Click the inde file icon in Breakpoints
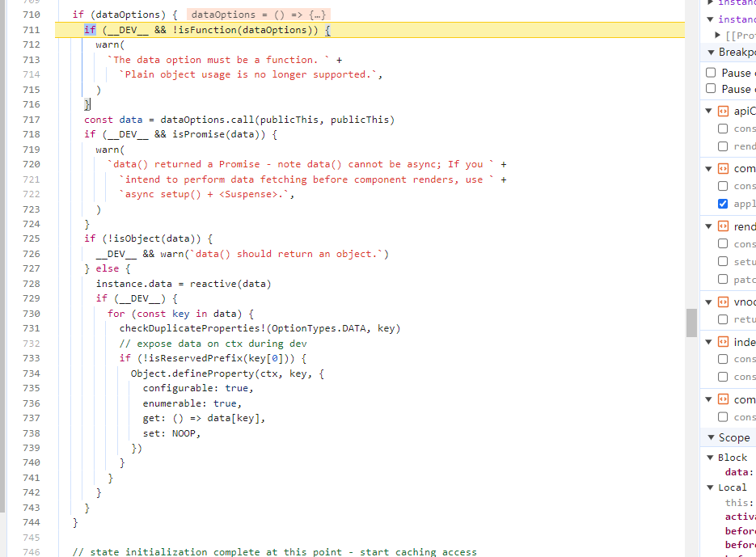The image size is (756, 557). pos(723,343)
